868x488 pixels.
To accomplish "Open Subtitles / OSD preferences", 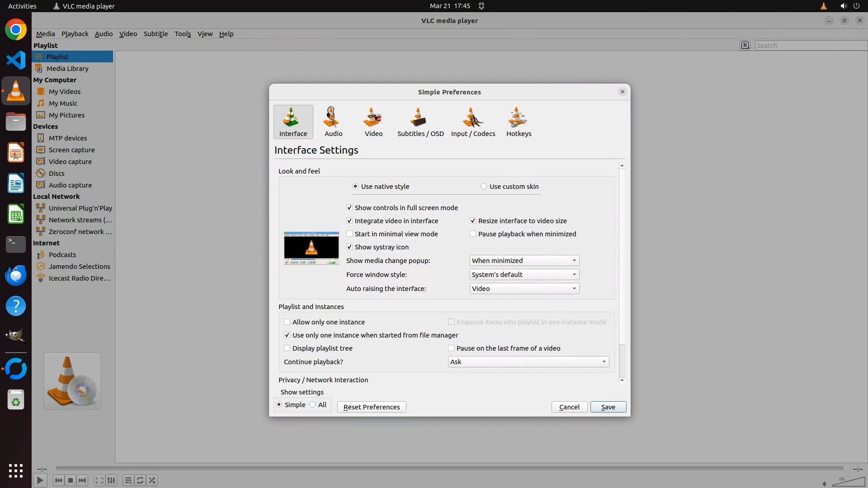I will pyautogui.click(x=420, y=122).
